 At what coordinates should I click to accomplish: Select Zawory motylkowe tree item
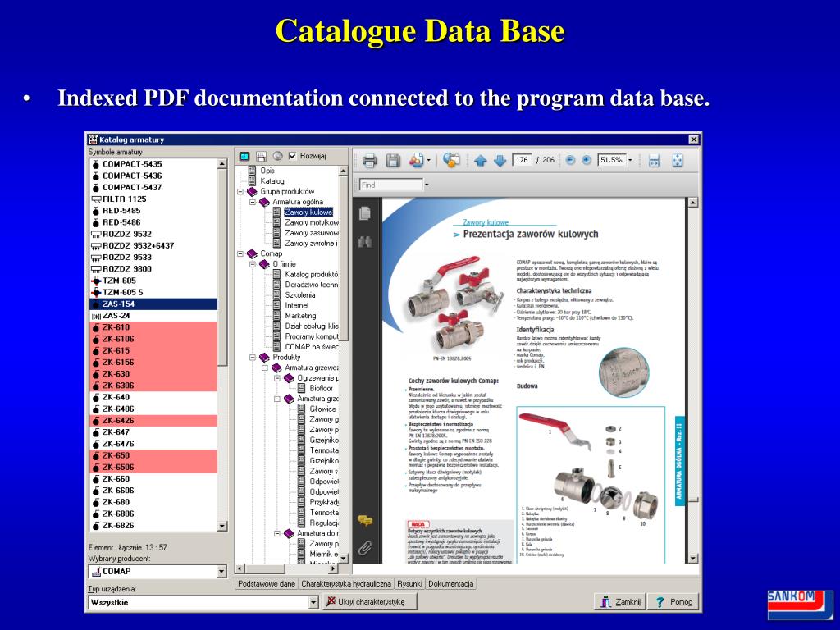(311, 222)
